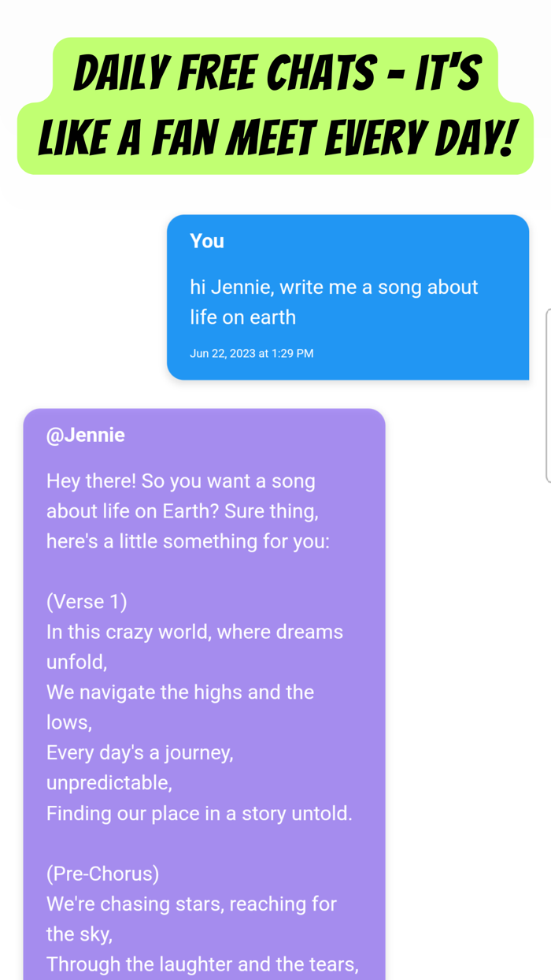Select the "(Pre-Chorus)" lyric heading
551x980 pixels.
(102, 873)
